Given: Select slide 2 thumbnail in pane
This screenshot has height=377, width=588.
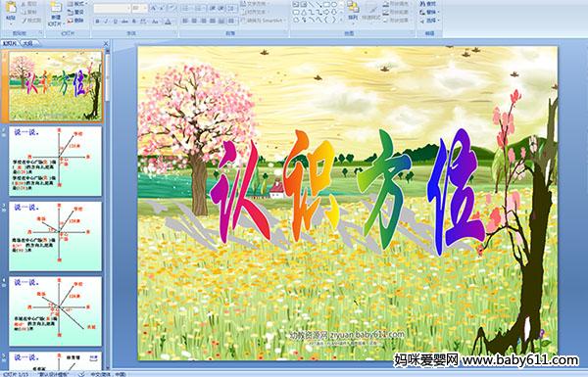Looking at the screenshot, I should 56,162.
